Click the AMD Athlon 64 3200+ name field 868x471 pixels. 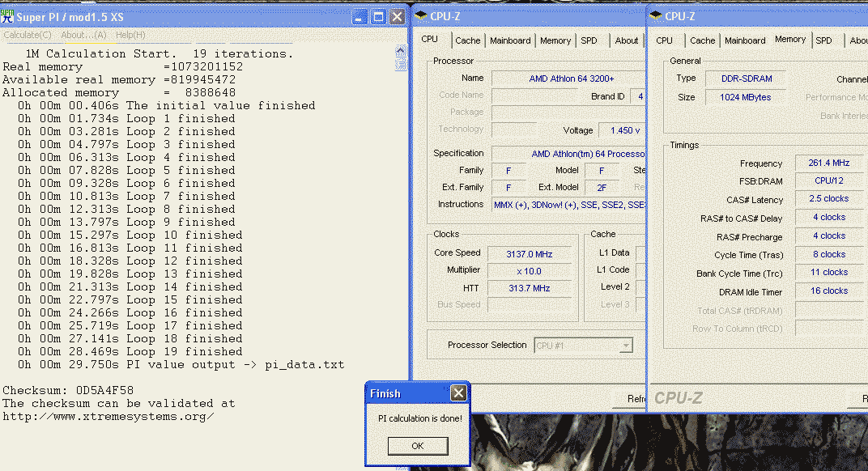[x=568, y=78]
